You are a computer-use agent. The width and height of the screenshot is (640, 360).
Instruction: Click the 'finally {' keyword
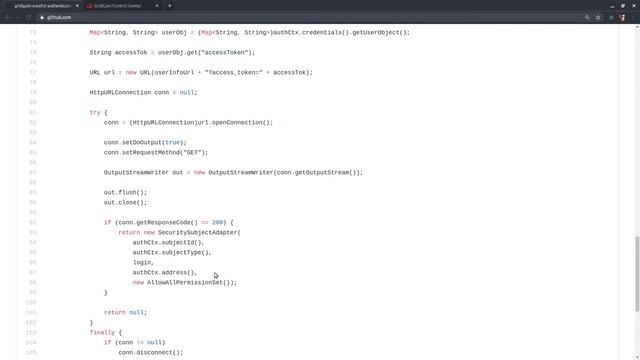click(x=106, y=333)
